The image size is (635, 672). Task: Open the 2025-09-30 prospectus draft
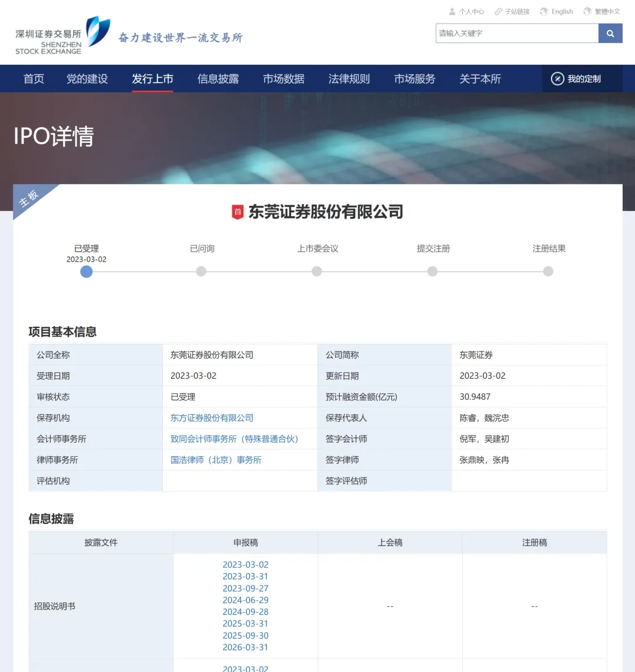246,636
